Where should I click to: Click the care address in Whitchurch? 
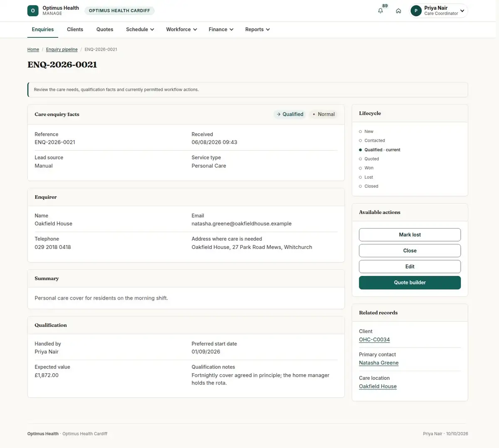pyautogui.click(x=252, y=247)
